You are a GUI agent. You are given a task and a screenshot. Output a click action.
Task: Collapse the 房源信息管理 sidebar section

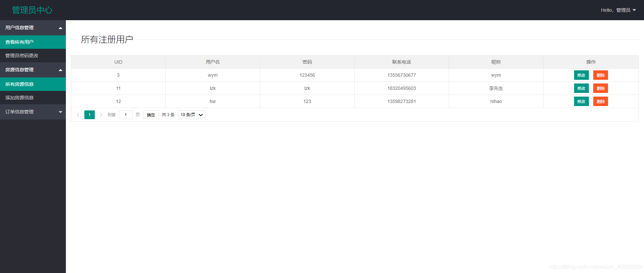[33, 70]
